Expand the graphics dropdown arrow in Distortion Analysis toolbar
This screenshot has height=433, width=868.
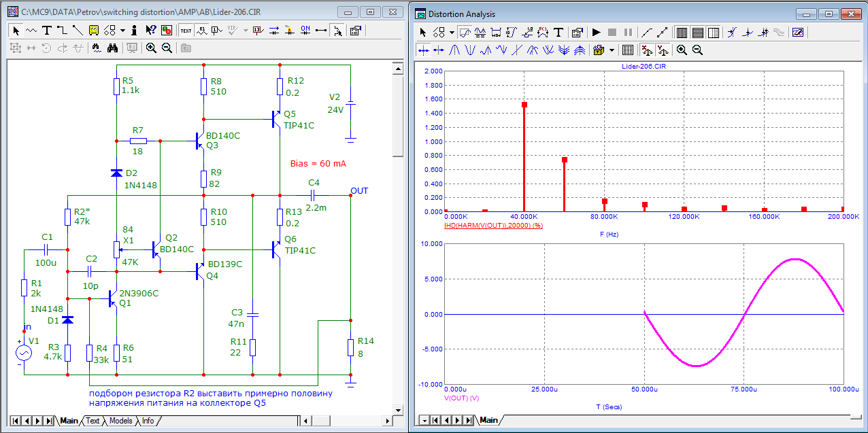[x=452, y=32]
